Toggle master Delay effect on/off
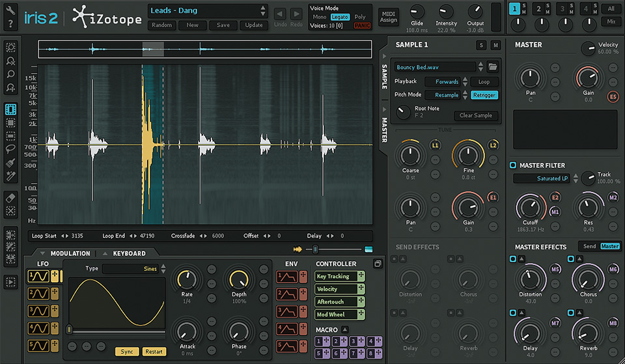 [x=512, y=313]
